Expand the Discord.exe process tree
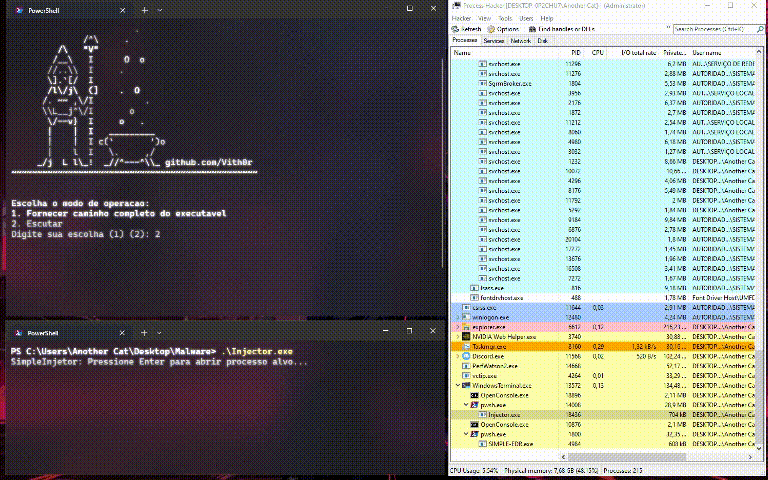Screen dimensions: 768x480 click(458, 356)
